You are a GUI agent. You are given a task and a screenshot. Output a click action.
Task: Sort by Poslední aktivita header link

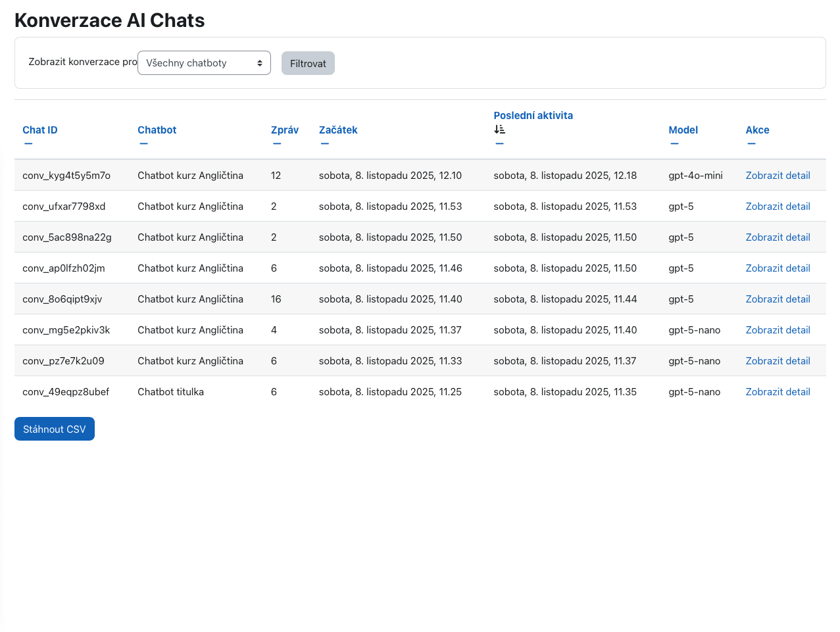pos(533,116)
